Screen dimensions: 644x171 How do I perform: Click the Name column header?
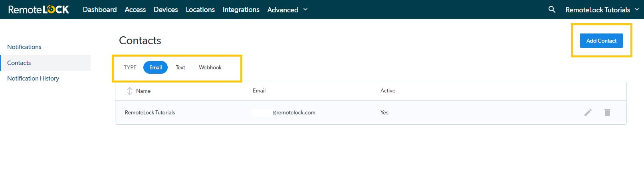pyautogui.click(x=143, y=91)
